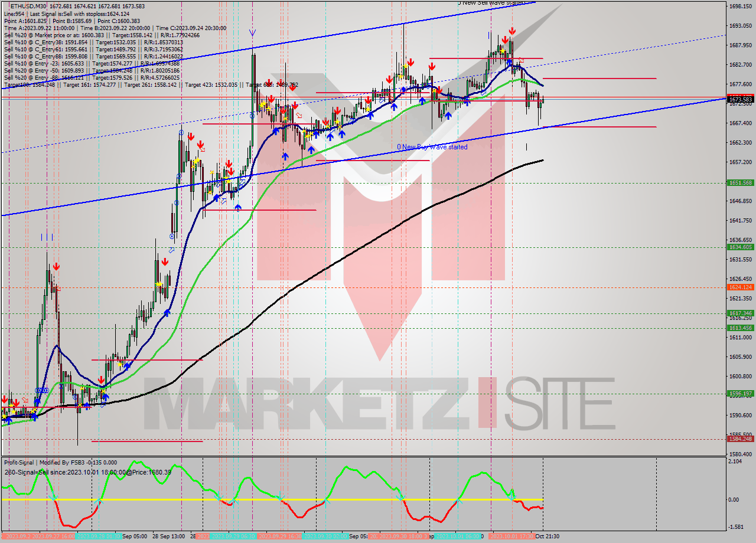Click the 2.104 indicator scale value
756x543 pixels.
(736, 462)
